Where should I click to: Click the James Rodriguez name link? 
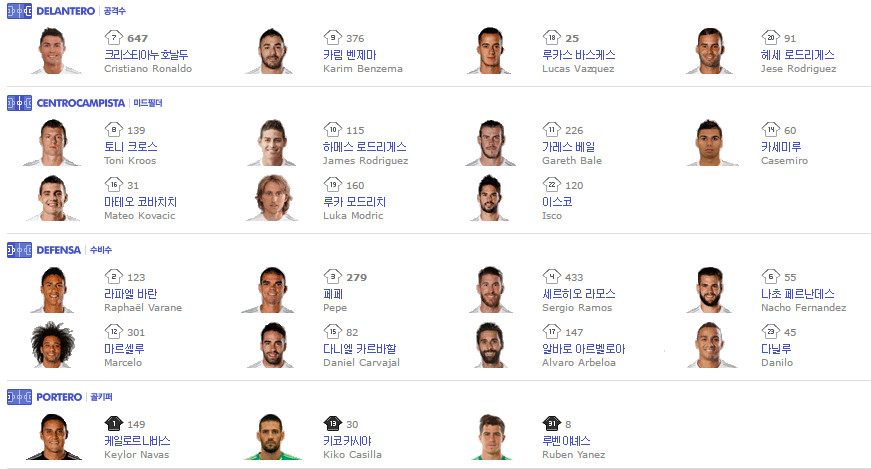coord(365,146)
